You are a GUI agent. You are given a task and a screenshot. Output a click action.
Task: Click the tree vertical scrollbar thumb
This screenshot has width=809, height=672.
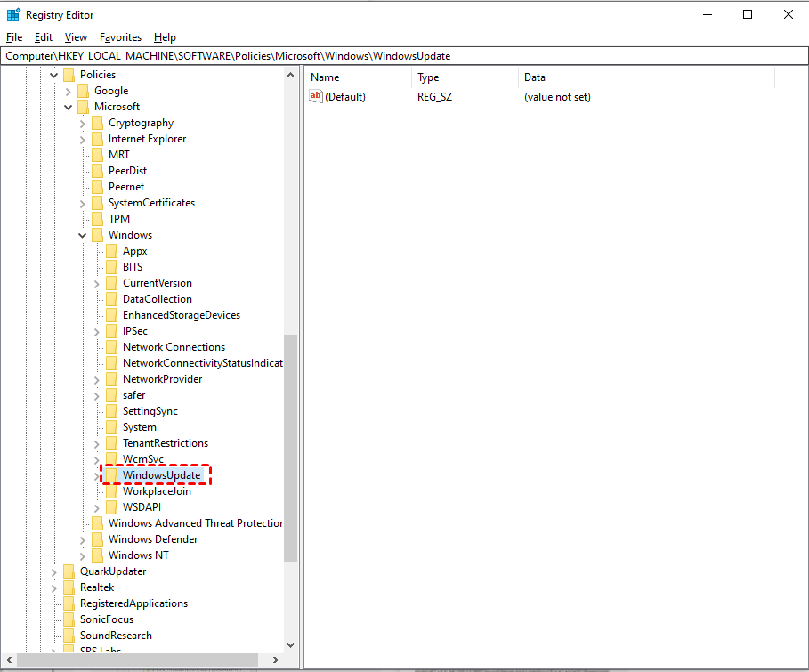point(290,448)
